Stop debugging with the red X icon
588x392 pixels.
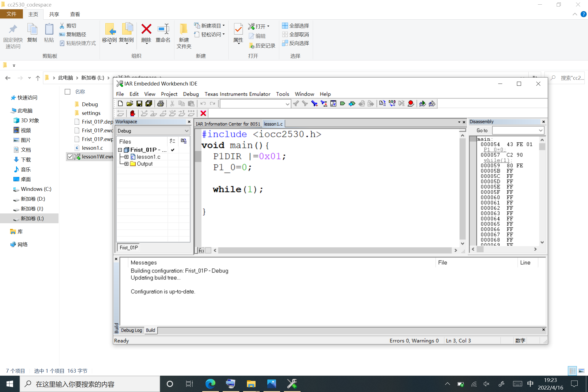(x=203, y=113)
